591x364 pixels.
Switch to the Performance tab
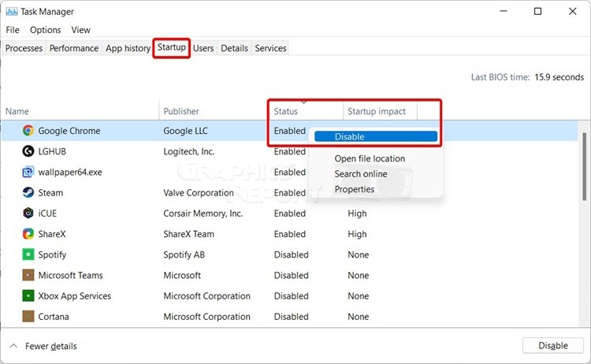coord(74,48)
